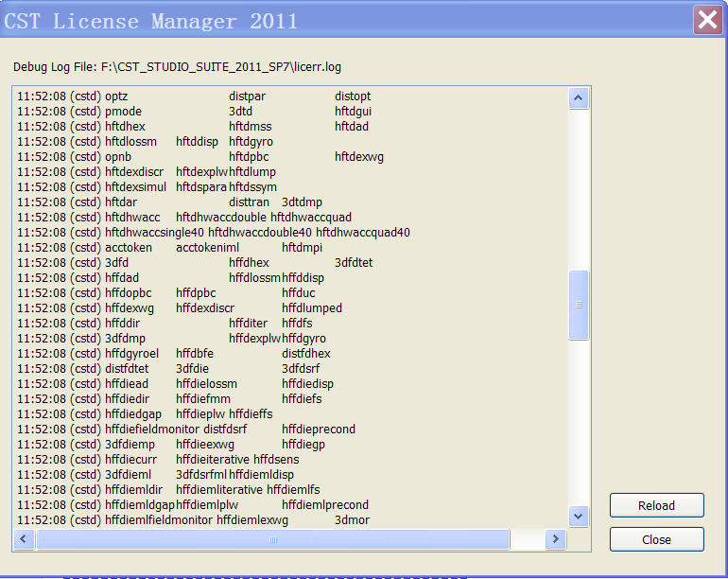The width and height of the screenshot is (728, 579).
Task: Click the log entry 'hffduc'
Action: pos(298,293)
